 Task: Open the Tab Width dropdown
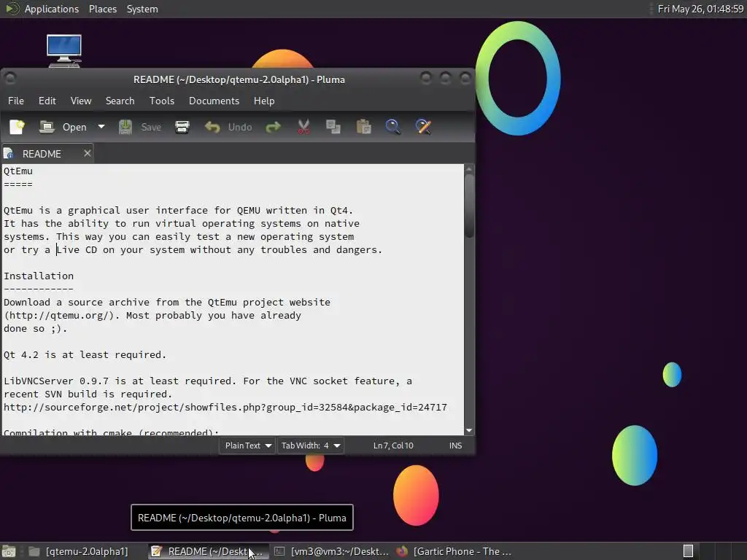point(311,446)
